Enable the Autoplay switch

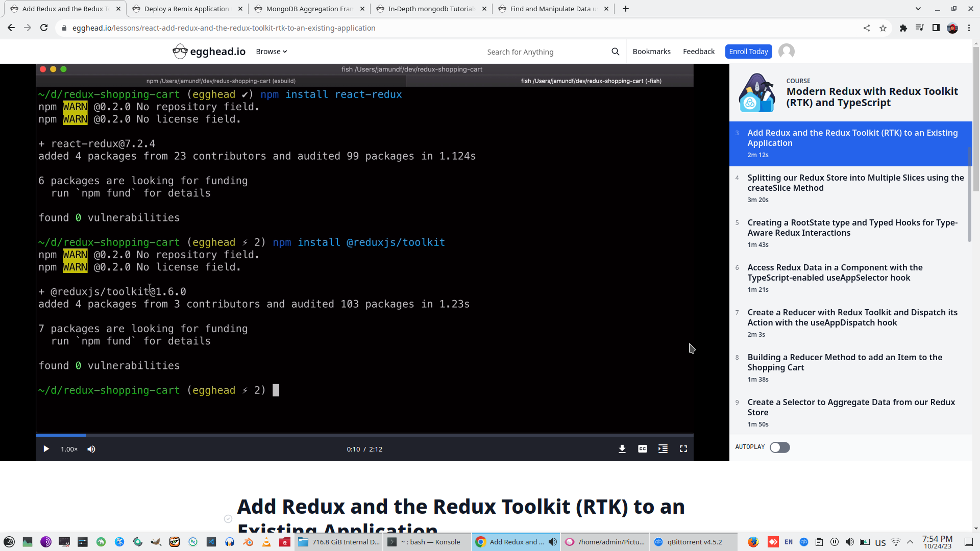click(779, 447)
